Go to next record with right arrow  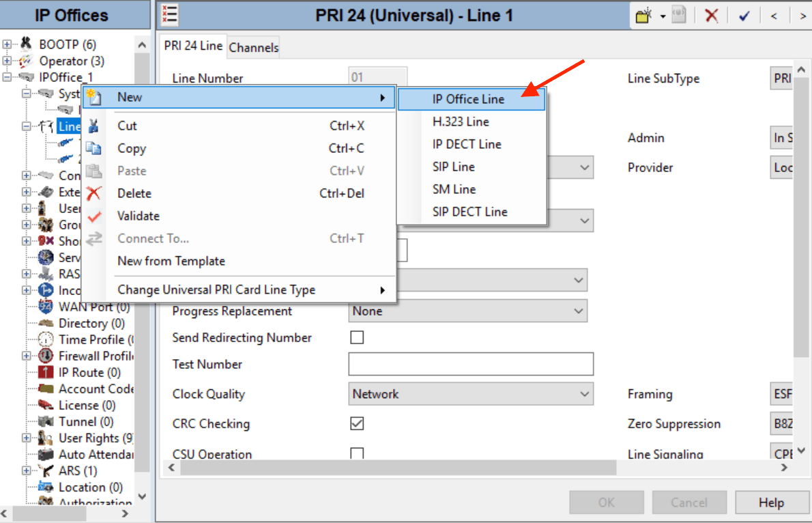802,16
